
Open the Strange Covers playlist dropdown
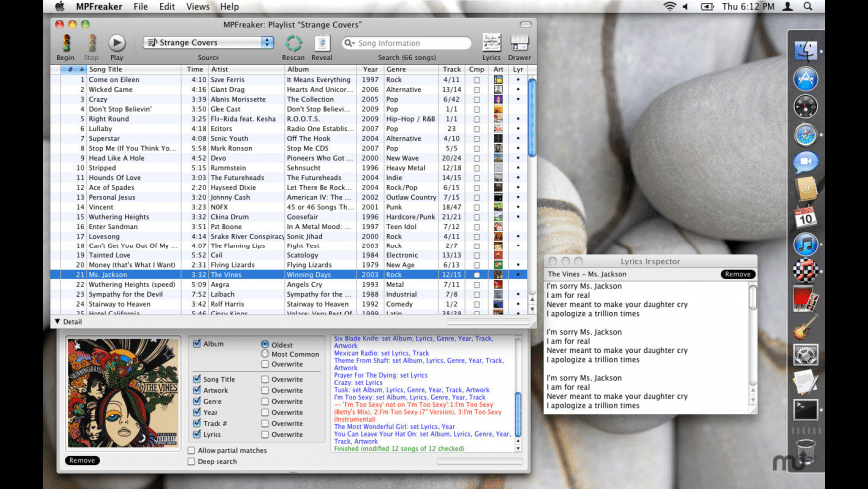(x=209, y=43)
